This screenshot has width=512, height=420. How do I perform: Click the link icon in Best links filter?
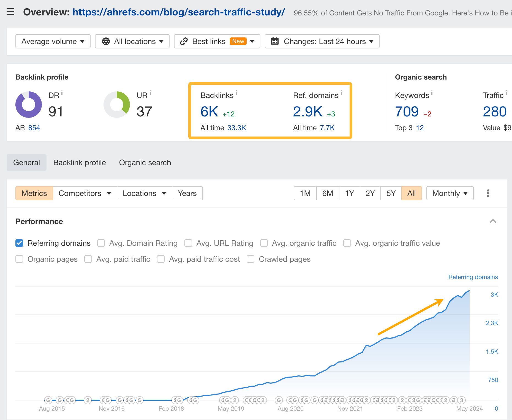[184, 41]
